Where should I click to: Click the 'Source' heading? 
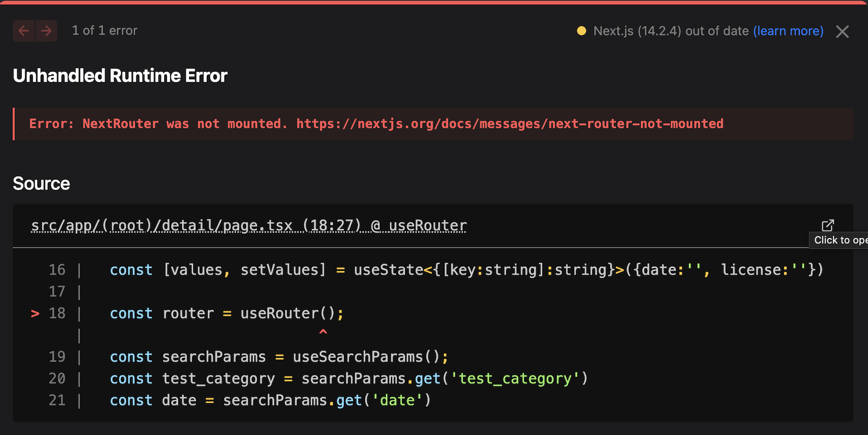coord(41,183)
